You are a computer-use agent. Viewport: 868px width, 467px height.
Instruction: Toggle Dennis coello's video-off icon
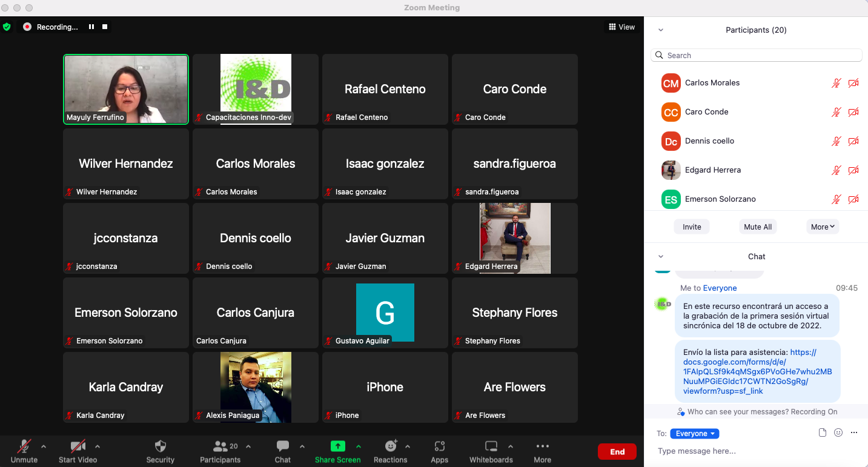tap(853, 141)
